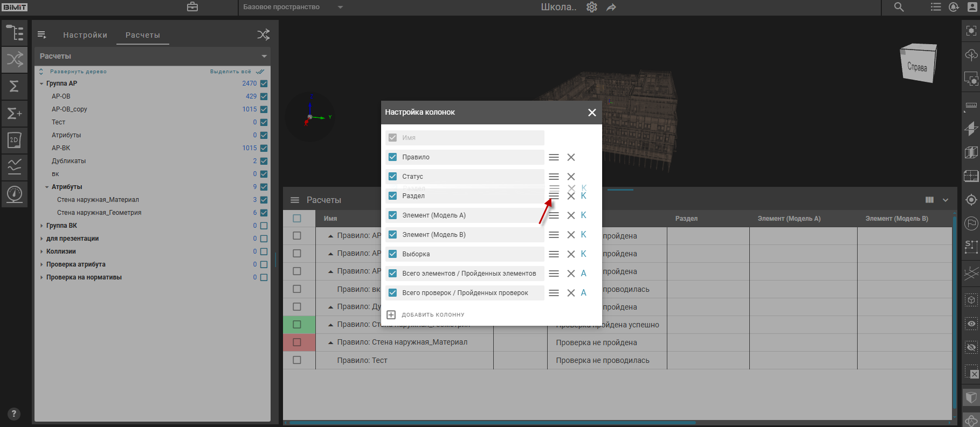Switch to the Настройки tab
This screenshot has width=980, height=427.
pyautogui.click(x=85, y=35)
